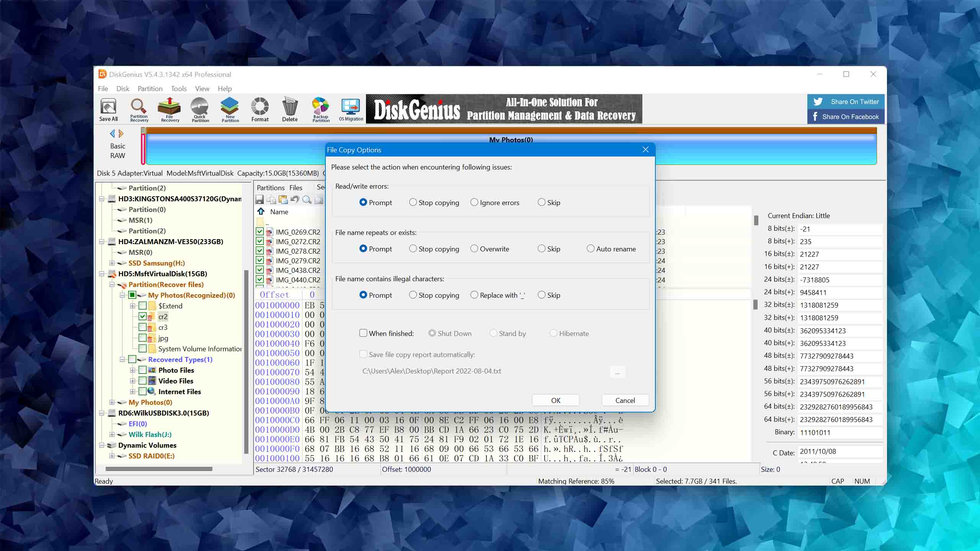The height and width of the screenshot is (551, 980).
Task: Click the Facebook icon
Action: click(815, 116)
